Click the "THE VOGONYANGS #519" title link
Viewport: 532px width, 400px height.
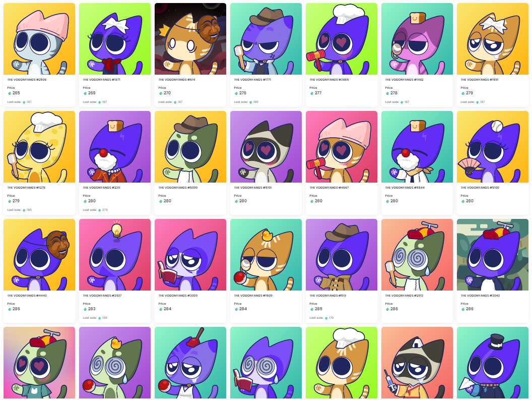tap(328, 296)
